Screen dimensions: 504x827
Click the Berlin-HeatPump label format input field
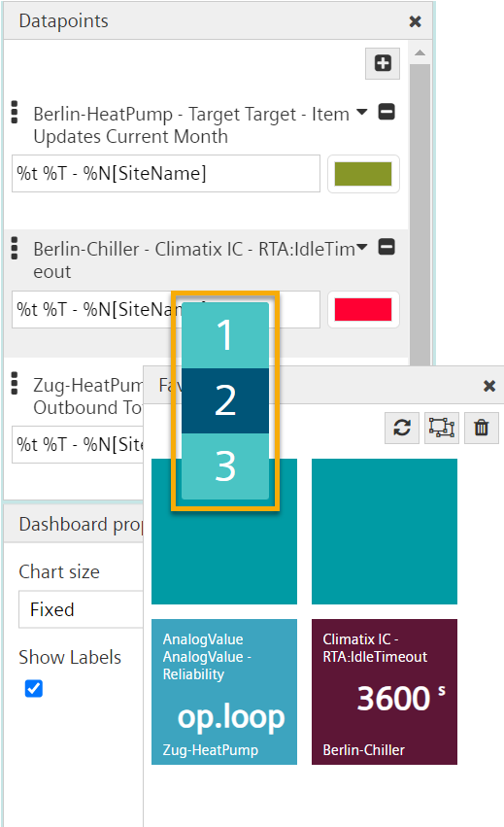point(166,174)
